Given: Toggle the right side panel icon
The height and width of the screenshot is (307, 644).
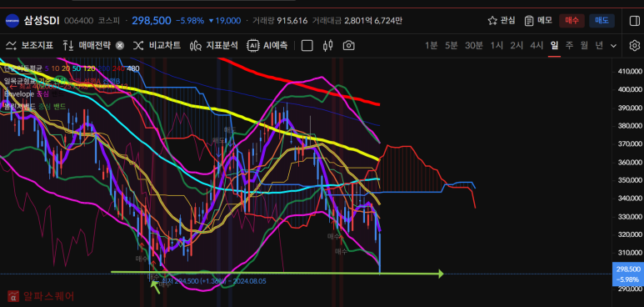Looking at the screenshot, I should 635,20.
